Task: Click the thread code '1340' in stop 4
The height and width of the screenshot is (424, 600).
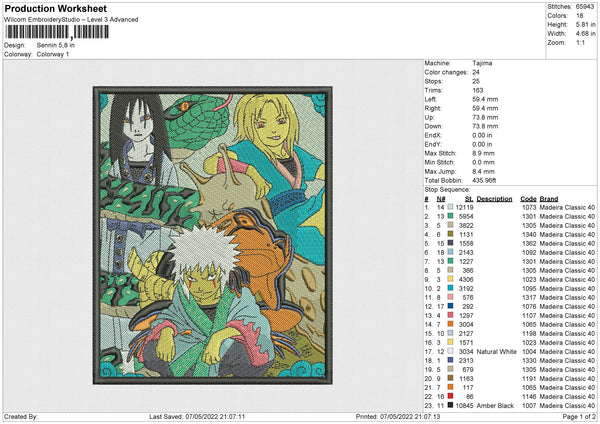Action: (529, 235)
